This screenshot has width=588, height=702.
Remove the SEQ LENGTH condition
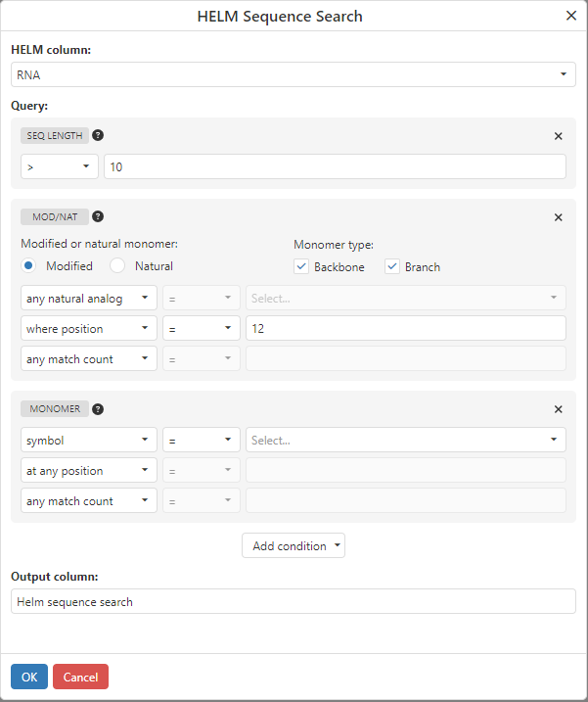559,137
